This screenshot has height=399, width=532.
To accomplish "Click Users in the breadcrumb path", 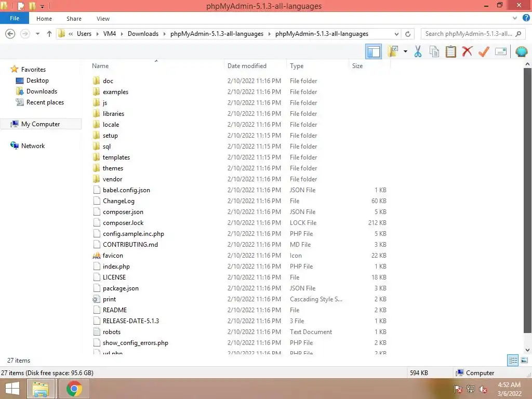I will click(x=84, y=34).
